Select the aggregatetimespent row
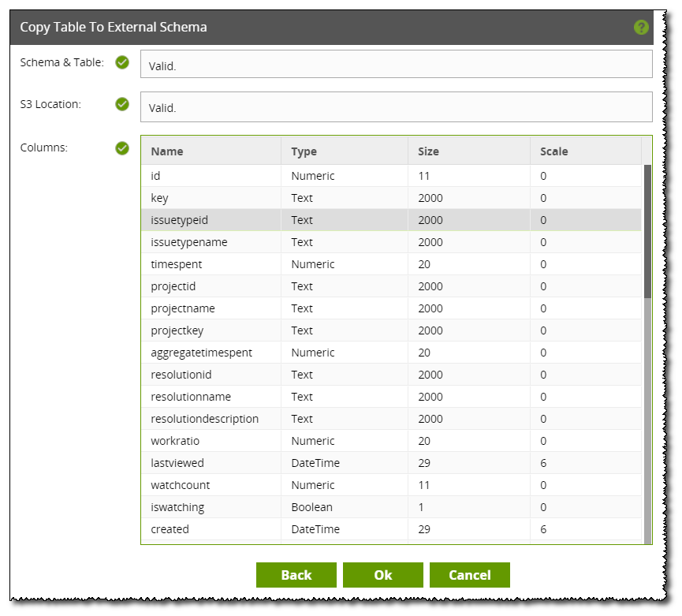This screenshot has width=682, height=616. pyautogui.click(x=391, y=353)
